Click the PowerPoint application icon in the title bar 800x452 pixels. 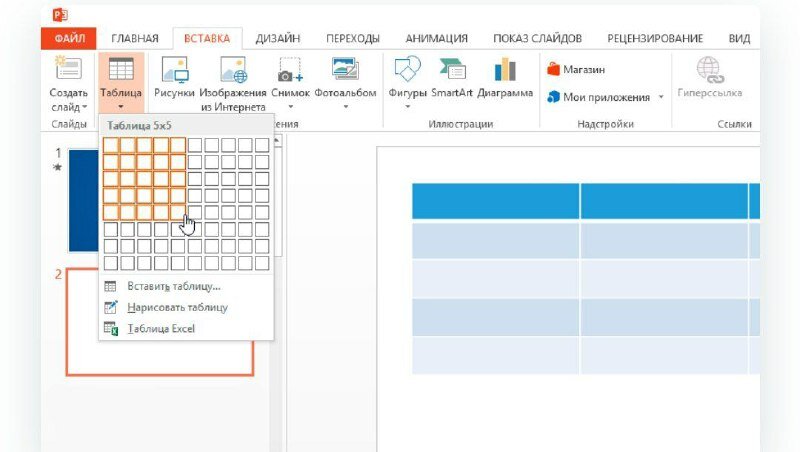coord(60,14)
